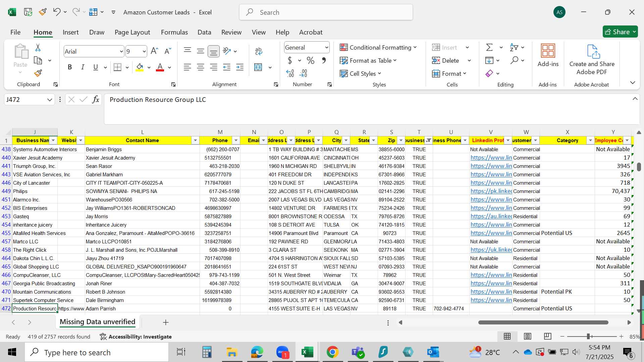Screen dimensions: 644x362
Task: Apply Comma Style number format
Action: click(x=324, y=60)
